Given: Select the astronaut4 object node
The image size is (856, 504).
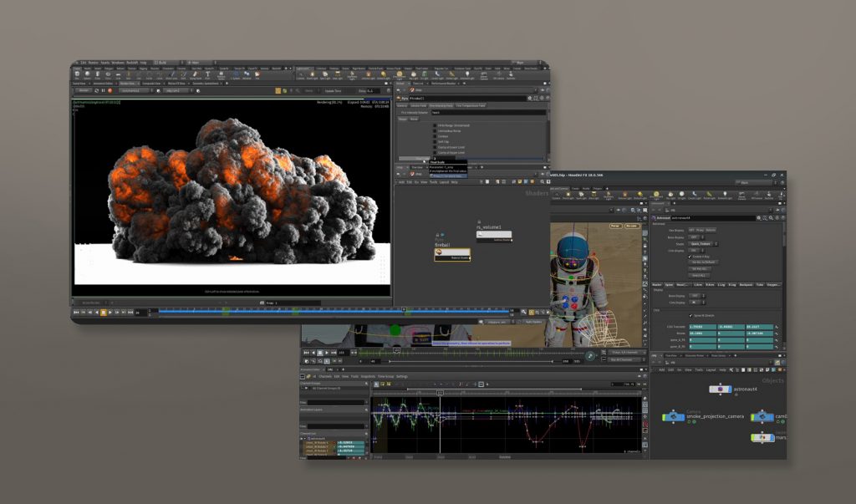Looking at the screenshot, I should [x=720, y=389].
